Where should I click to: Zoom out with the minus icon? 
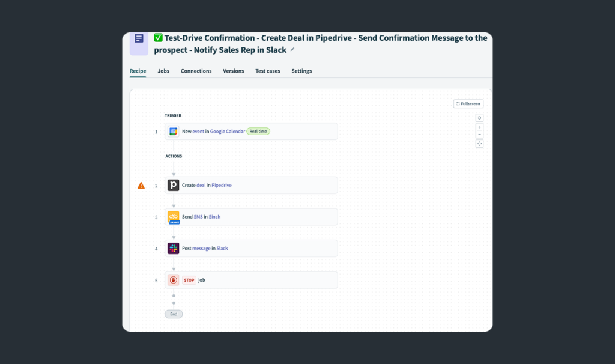tap(479, 134)
